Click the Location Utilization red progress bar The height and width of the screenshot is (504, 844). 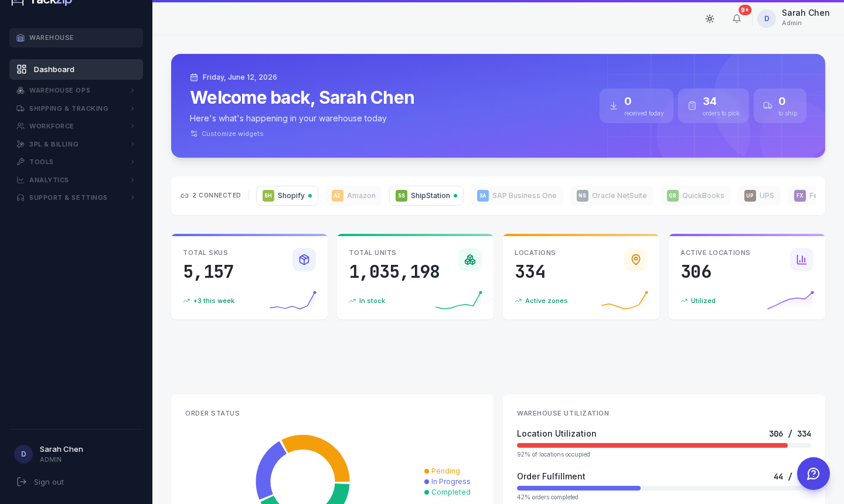point(652,445)
